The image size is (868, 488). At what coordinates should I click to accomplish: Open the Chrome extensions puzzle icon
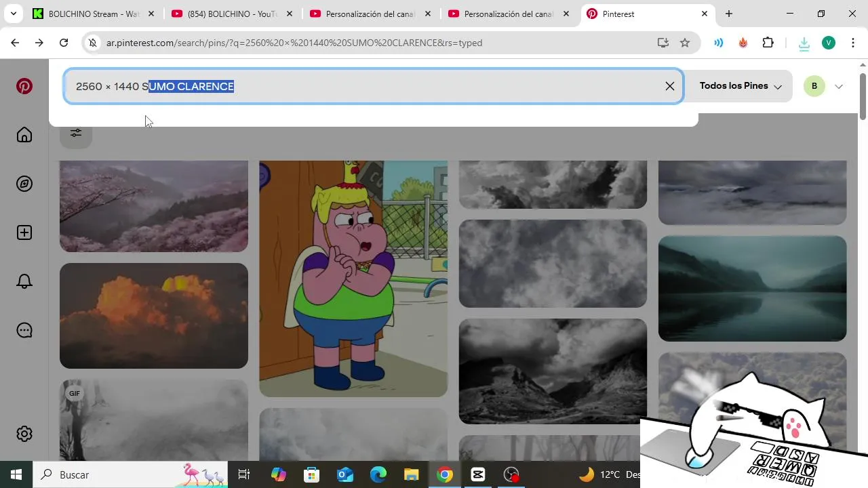(x=768, y=43)
